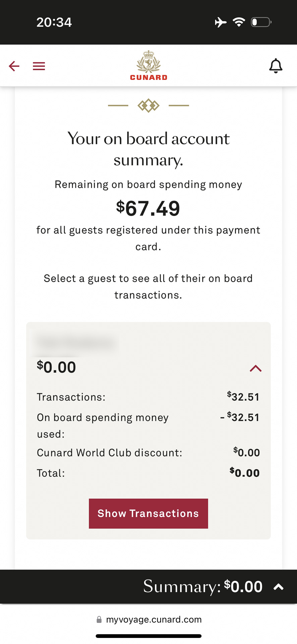Open the hamburger menu
The height and width of the screenshot is (644, 297).
coord(39,66)
